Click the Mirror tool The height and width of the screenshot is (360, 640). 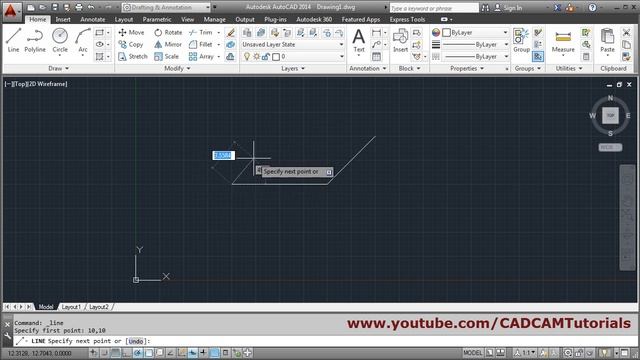pyautogui.click(x=168, y=44)
